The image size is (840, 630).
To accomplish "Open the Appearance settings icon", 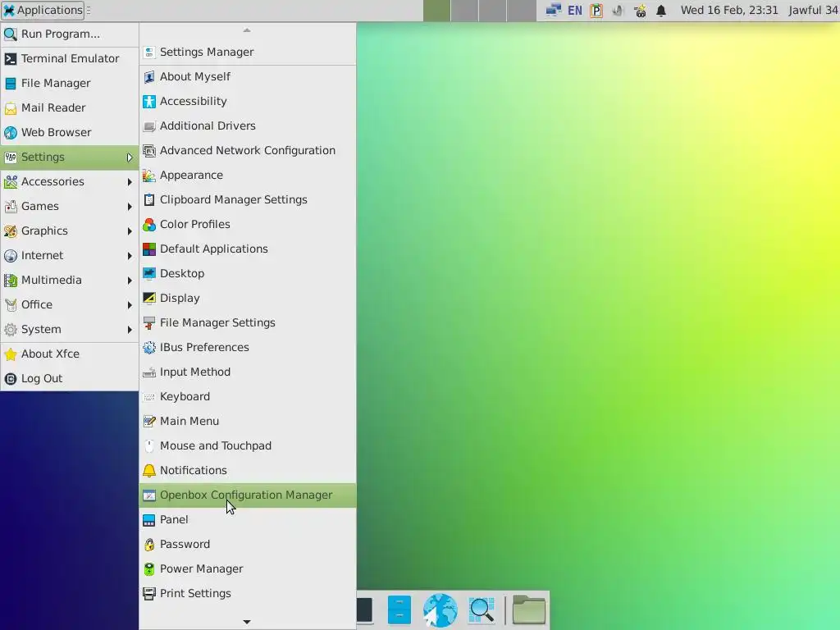I will point(149,176).
